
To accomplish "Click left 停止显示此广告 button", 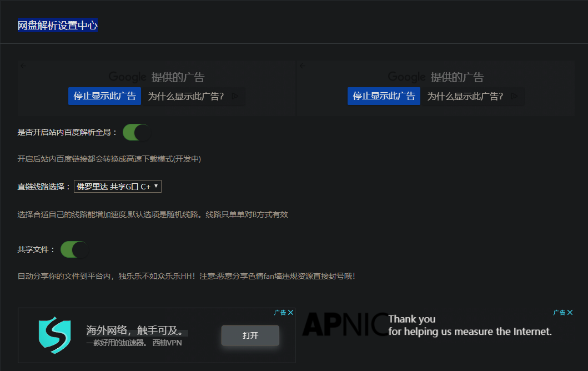I will pos(104,96).
